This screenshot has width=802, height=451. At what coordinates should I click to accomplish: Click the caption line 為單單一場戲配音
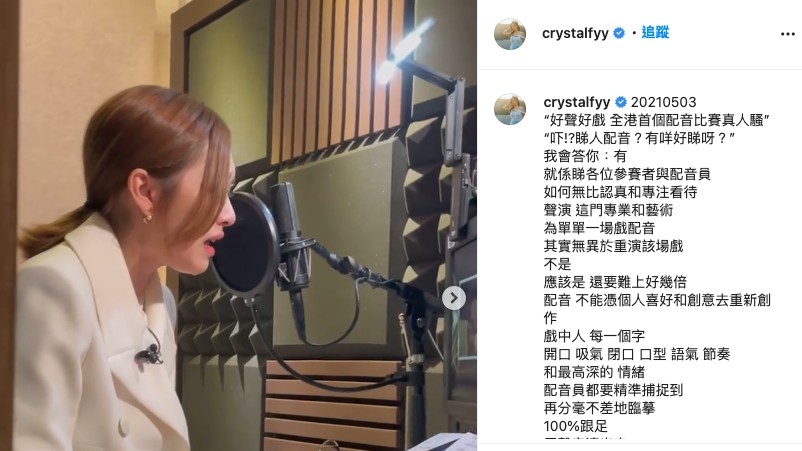tap(599, 228)
